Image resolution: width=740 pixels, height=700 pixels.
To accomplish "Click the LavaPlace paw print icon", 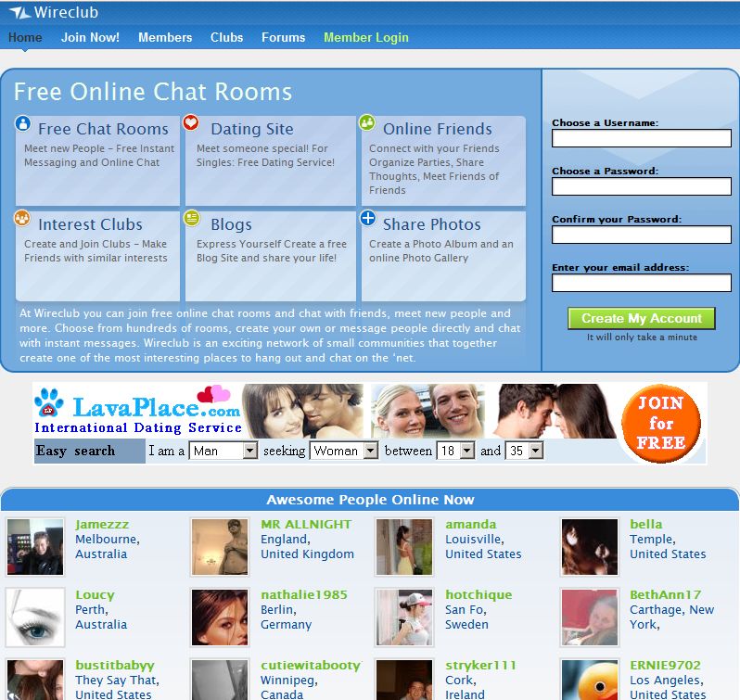I will pyautogui.click(x=48, y=401).
